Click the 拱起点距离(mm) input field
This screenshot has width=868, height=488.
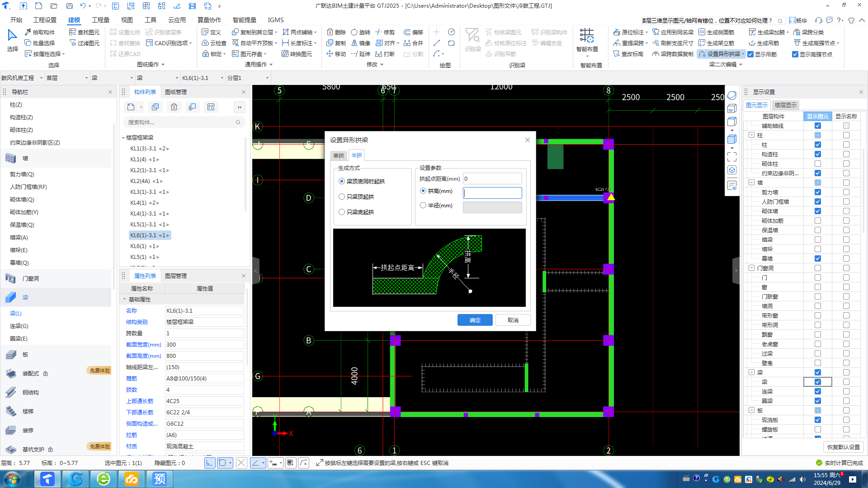pyautogui.click(x=492, y=178)
